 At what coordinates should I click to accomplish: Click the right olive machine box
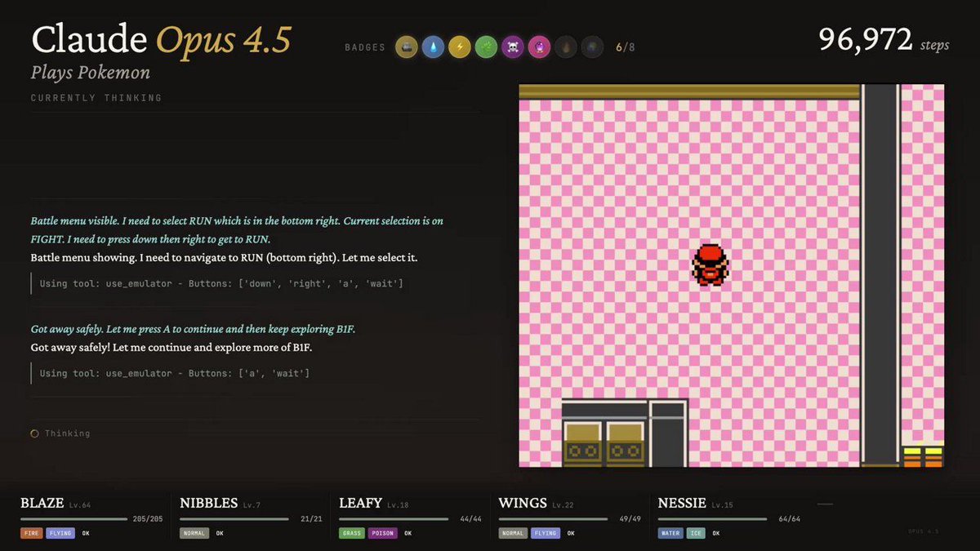[625, 443]
